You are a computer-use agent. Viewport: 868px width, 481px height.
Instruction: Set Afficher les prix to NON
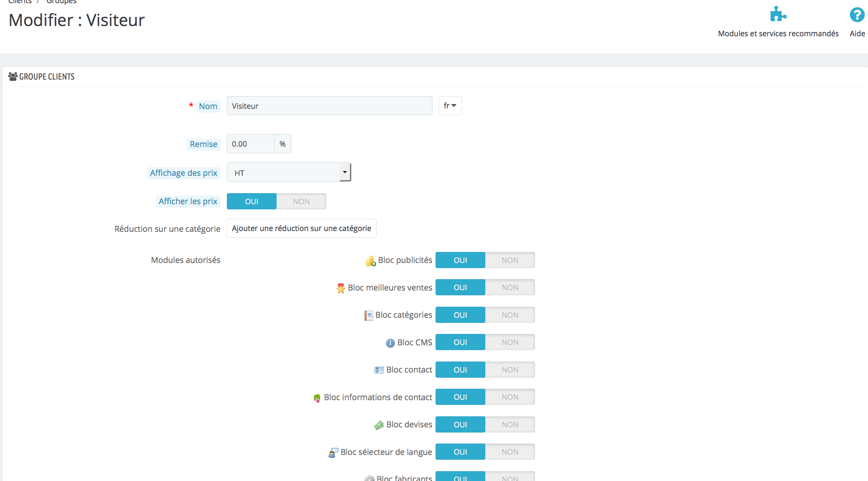click(x=301, y=201)
